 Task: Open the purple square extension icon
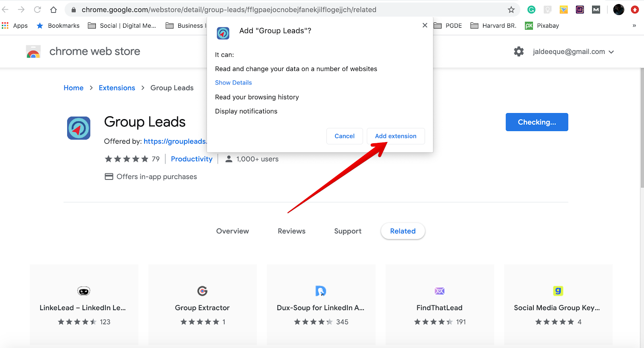(580, 10)
